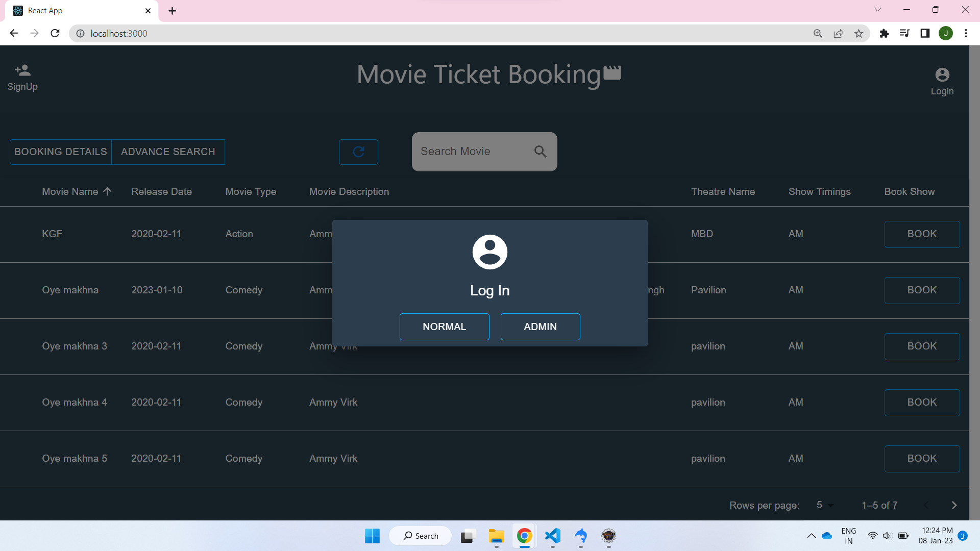Screen dimensions: 980x551
Task: Go to the next results page with the chevron
Action: pos(953,505)
